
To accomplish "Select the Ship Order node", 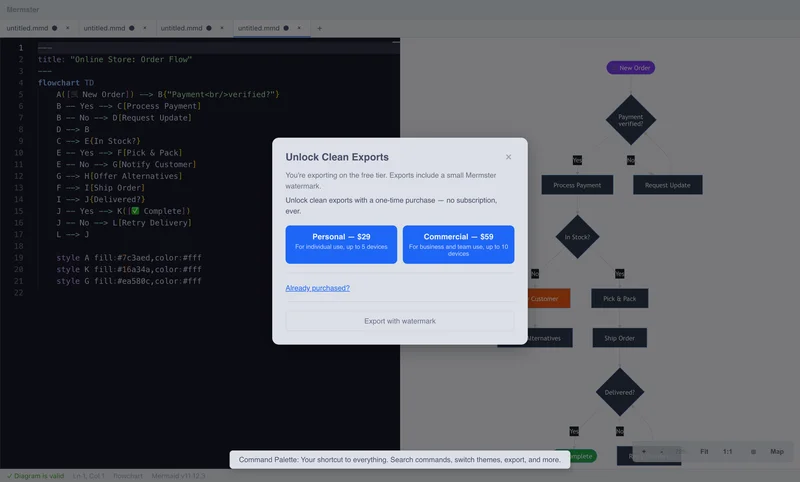I will coord(619,338).
